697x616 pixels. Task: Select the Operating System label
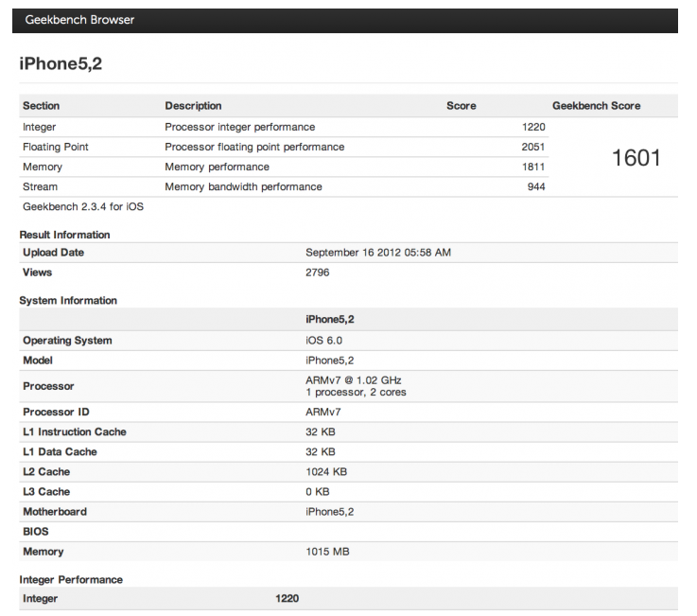pos(67,341)
